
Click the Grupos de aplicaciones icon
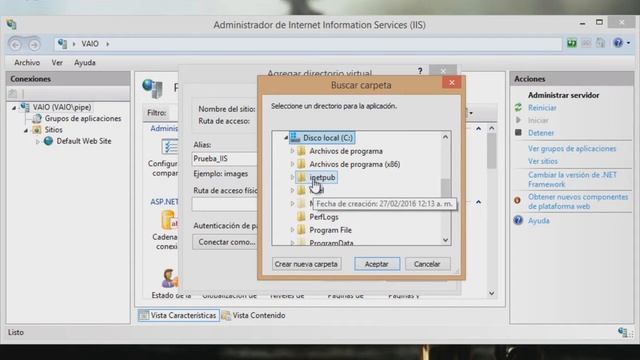(x=37, y=118)
